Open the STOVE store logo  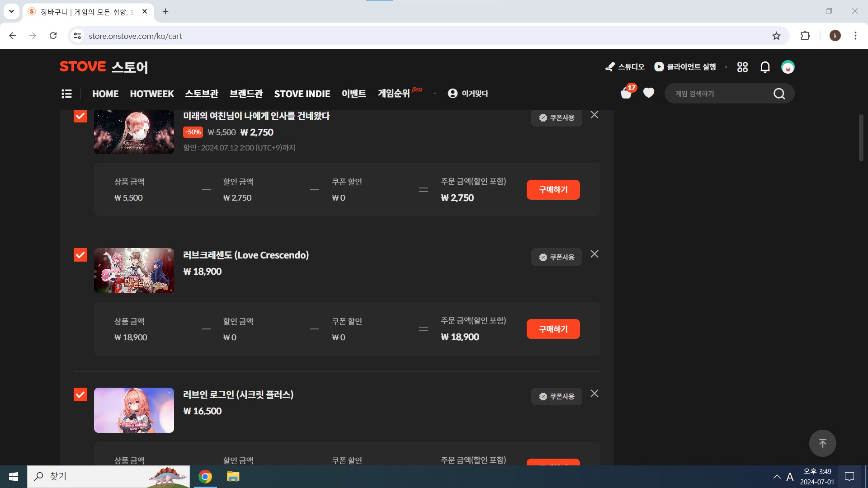pyautogui.click(x=104, y=67)
